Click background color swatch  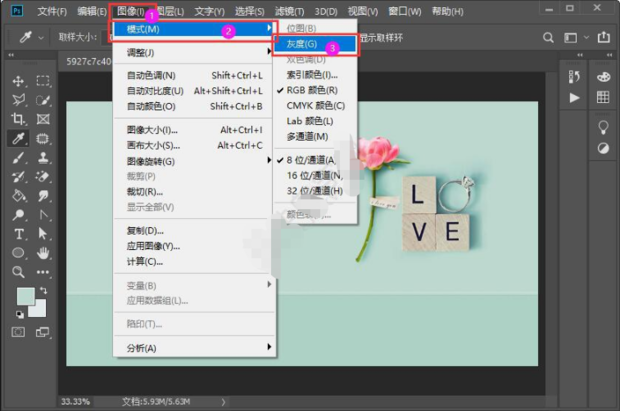pyautogui.click(x=40, y=309)
